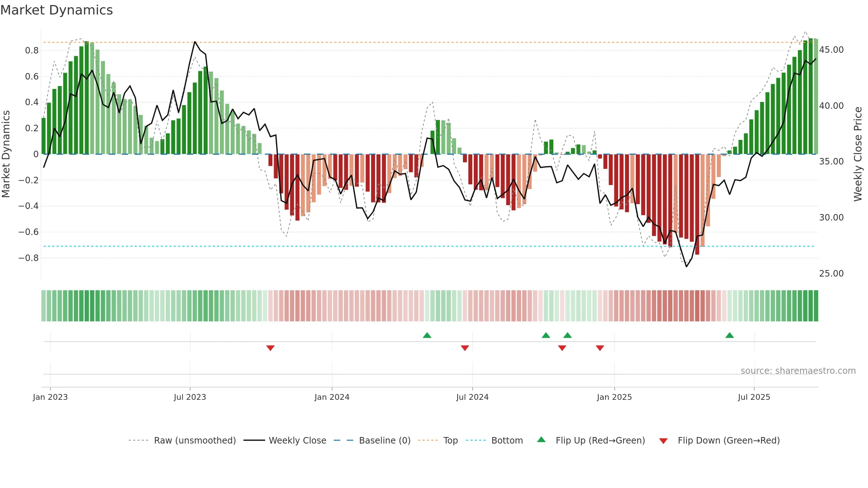
Task: Click the −0.8 tick on left axis
Action: pyautogui.click(x=29, y=258)
